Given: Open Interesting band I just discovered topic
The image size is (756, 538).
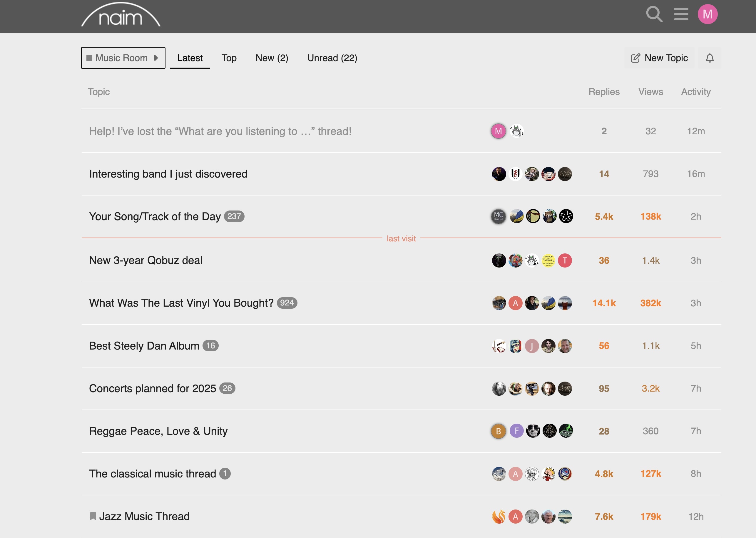Looking at the screenshot, I should pyautogui.click(x=168, y=174).
